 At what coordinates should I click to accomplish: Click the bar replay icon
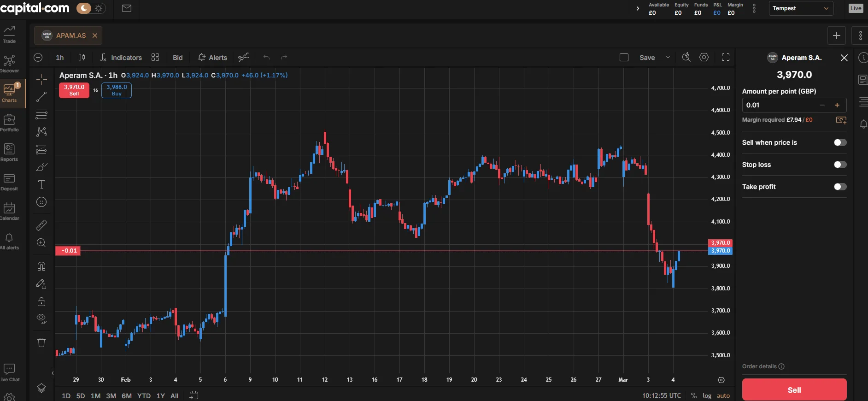pos(244,57)
